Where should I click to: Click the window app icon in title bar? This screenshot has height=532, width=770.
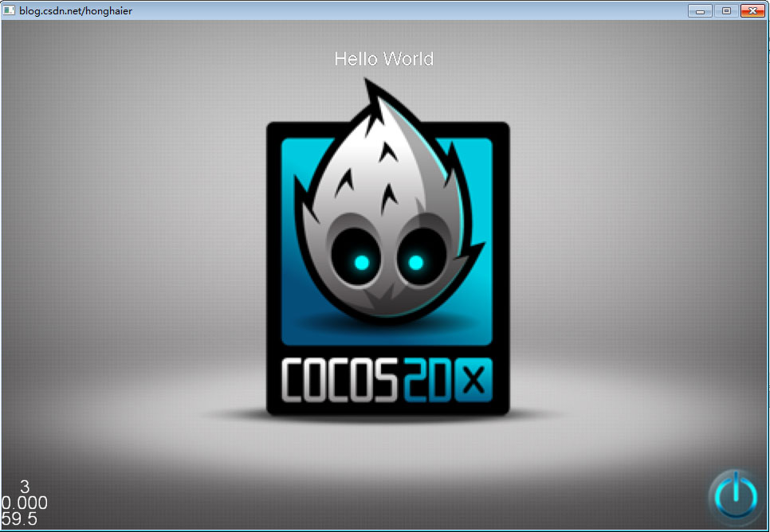[9, 10]
